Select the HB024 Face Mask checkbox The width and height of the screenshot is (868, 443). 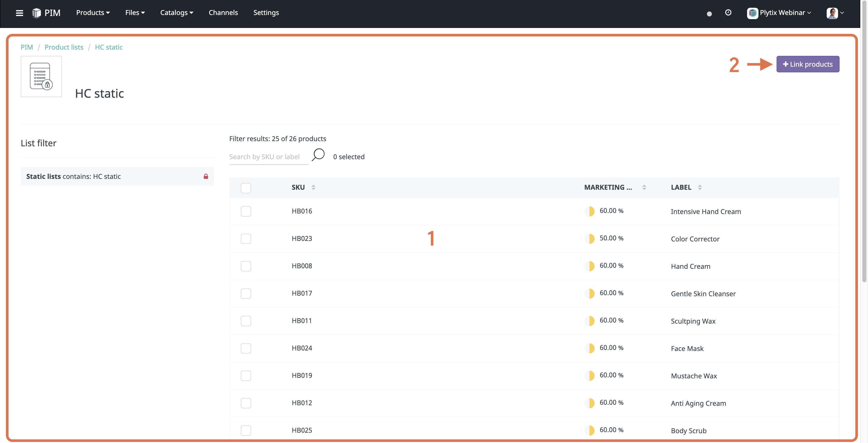tap(246, 348)
